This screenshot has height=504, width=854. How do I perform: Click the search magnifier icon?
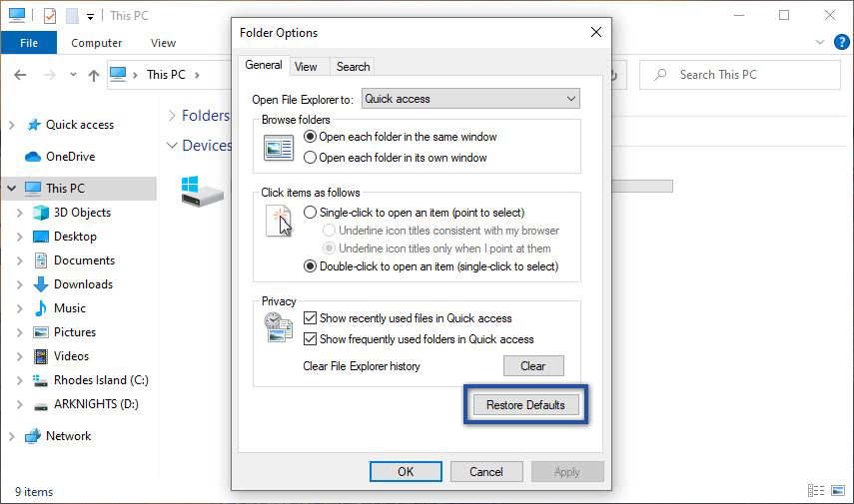660,74
